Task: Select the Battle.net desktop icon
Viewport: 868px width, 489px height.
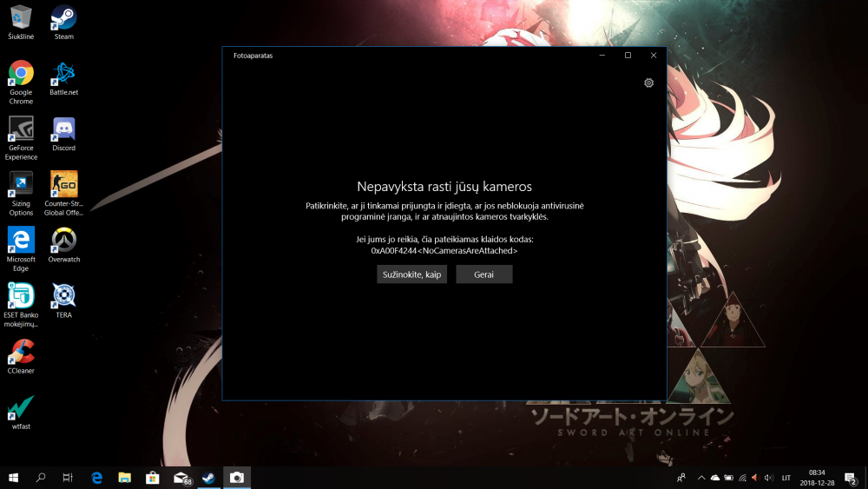Action: click(63, 79)
